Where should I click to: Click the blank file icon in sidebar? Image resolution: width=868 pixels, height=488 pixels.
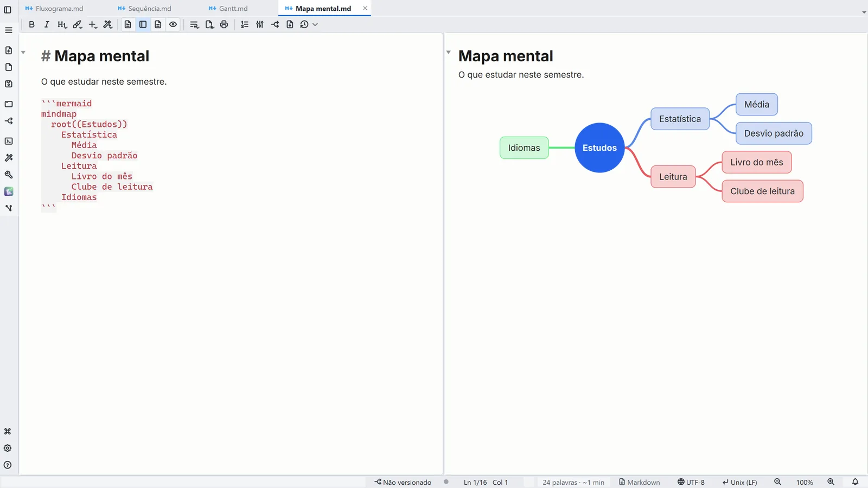click(9, 67)
